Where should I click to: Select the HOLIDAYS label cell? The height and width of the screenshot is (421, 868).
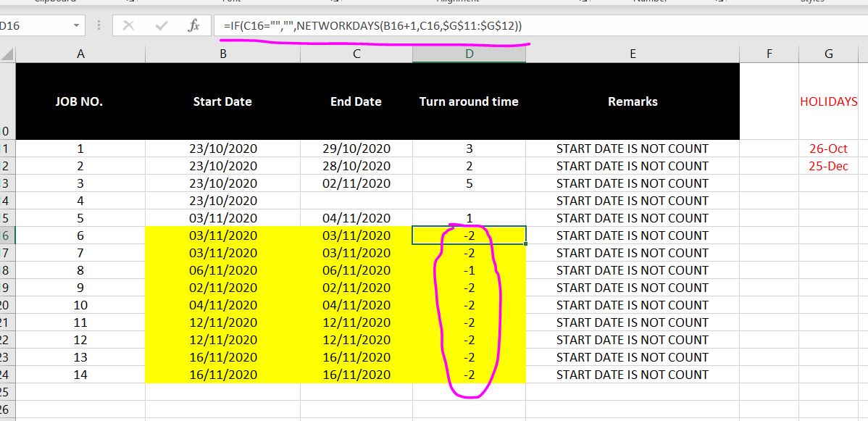(x=828, y=101)
